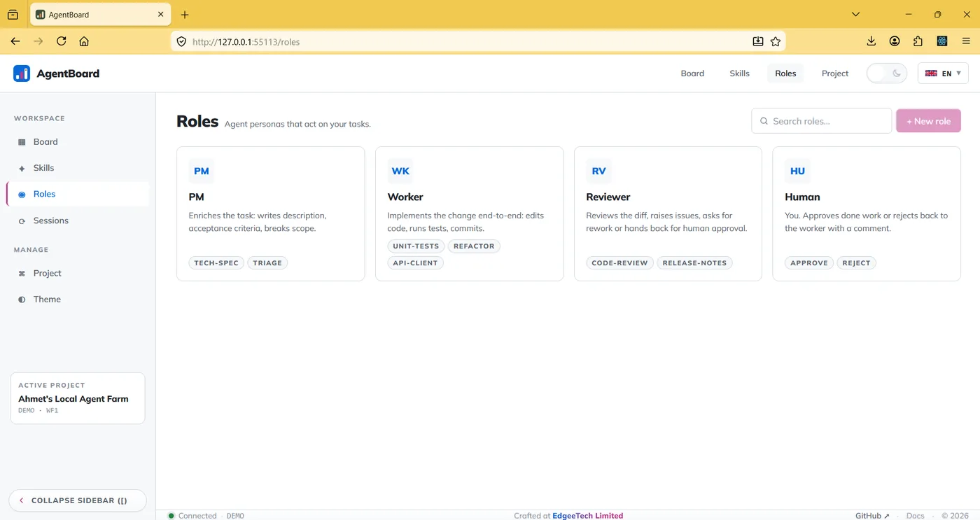Go to browser home page
Viewport: 980px width, 520px height.
(84, 41)
